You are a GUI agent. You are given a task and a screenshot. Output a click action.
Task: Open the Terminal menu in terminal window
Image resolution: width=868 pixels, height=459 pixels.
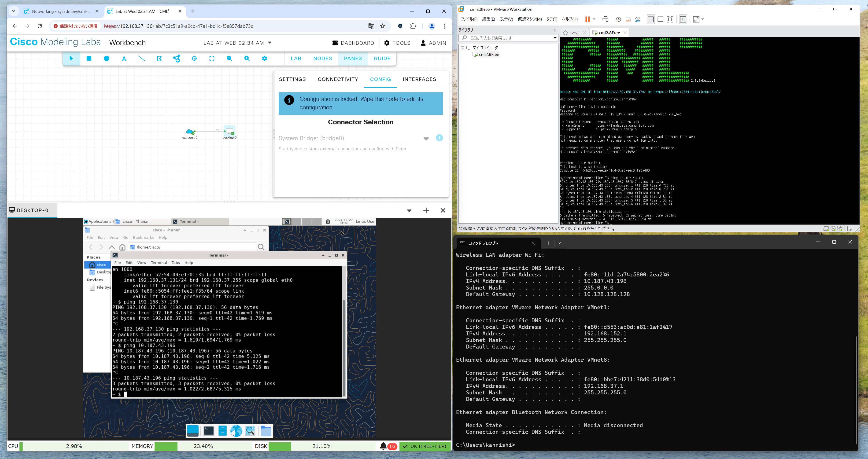(159, 263)
